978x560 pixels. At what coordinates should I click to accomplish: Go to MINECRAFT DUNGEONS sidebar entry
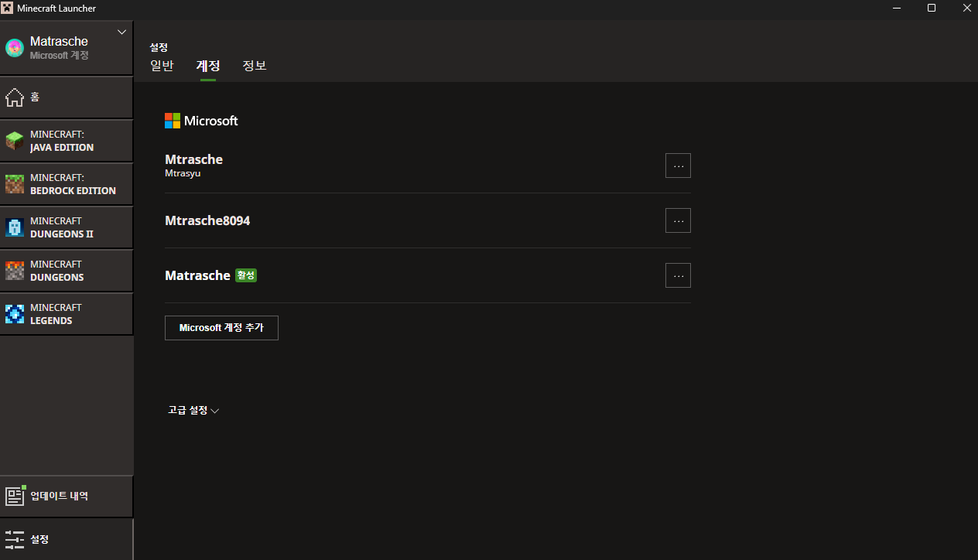coord(67,271)
